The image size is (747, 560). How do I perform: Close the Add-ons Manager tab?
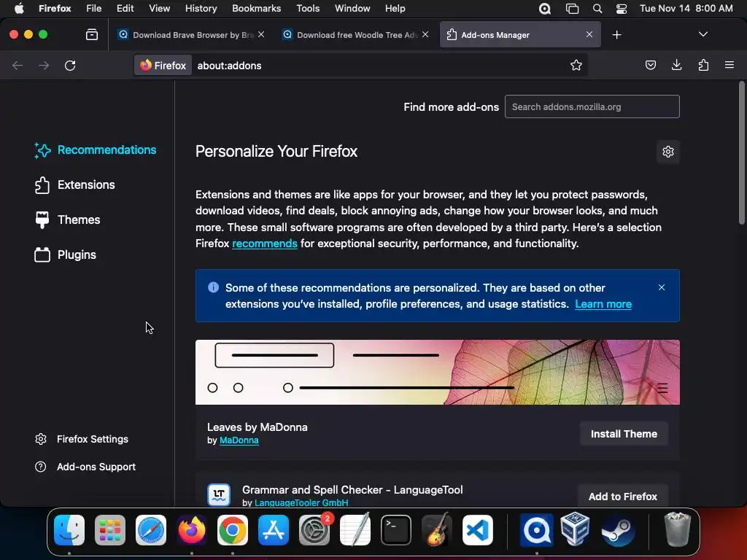pyautogui.click(x=589, y=34)
